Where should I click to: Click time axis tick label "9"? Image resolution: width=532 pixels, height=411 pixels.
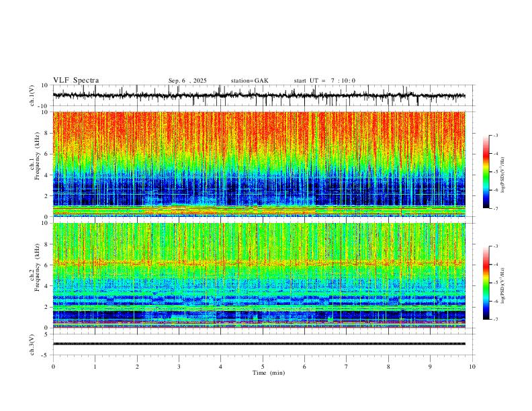[x=430, y=367]
